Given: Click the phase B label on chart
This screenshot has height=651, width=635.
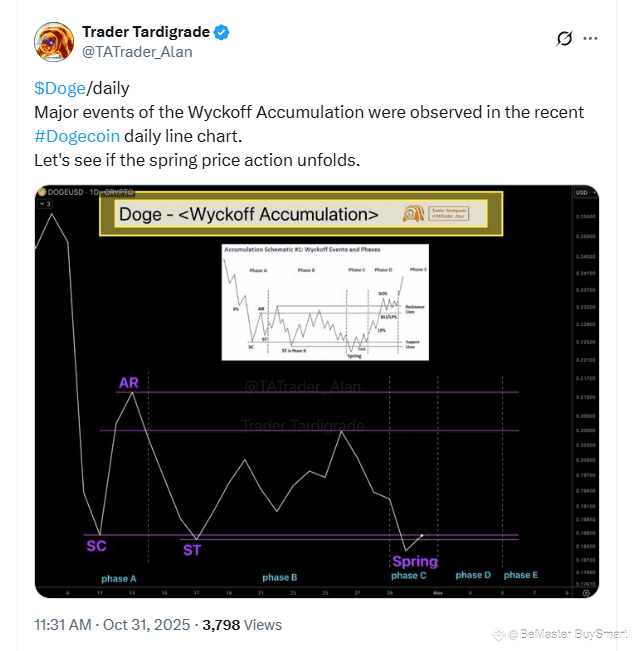Looking at the screenshot, I should (x=280, y=577).
